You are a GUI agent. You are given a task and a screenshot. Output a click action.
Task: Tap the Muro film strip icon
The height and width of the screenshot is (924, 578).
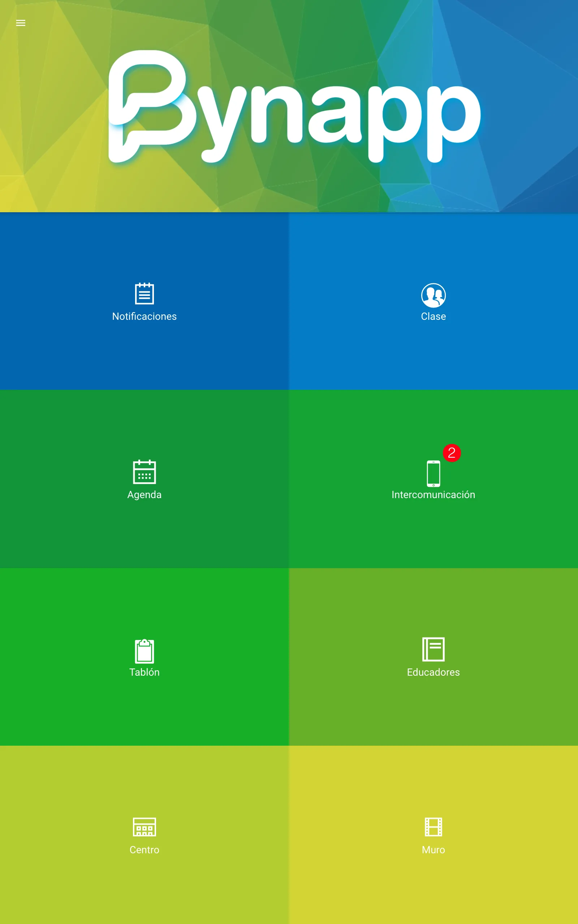(433, 827)
